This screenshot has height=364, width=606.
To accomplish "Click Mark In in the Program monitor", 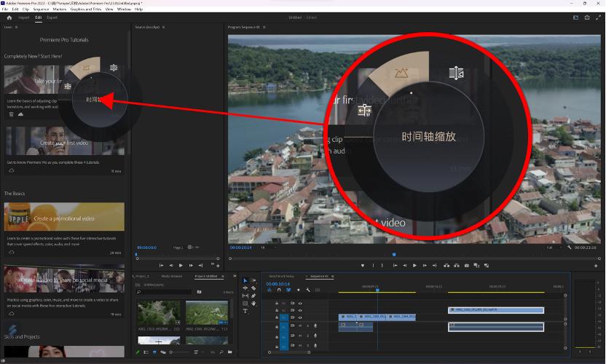I will coord(373,266).
